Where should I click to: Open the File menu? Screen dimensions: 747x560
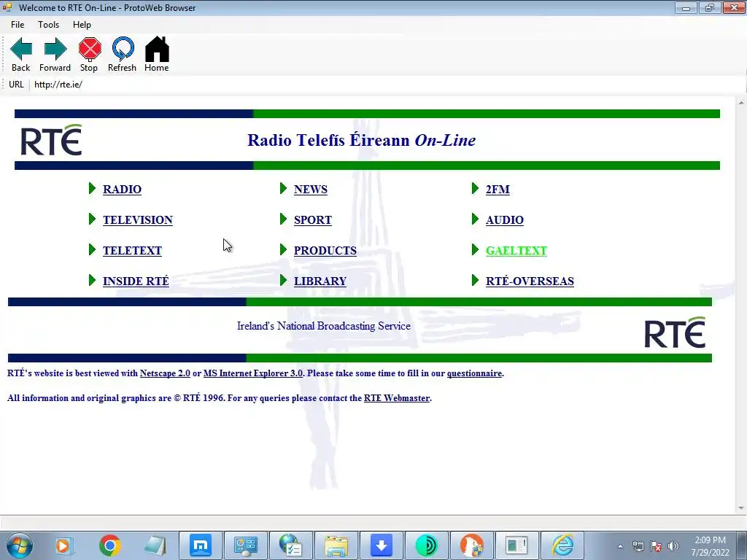tap(18, 25)
